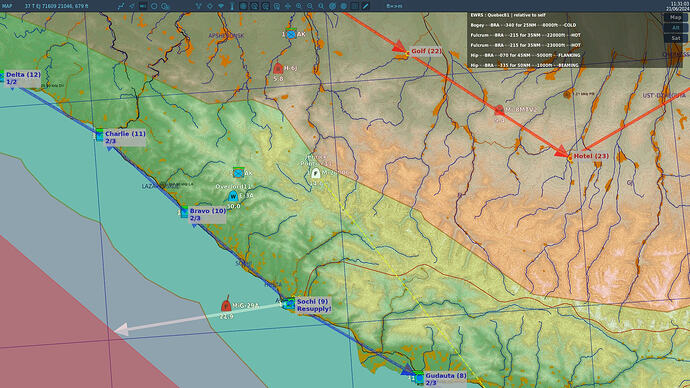This screenshot has width=690, height=388.
Task: Click the AK ground unit marker near Apsheronsk
Action: pyautogui.click(x=291, y=33)
